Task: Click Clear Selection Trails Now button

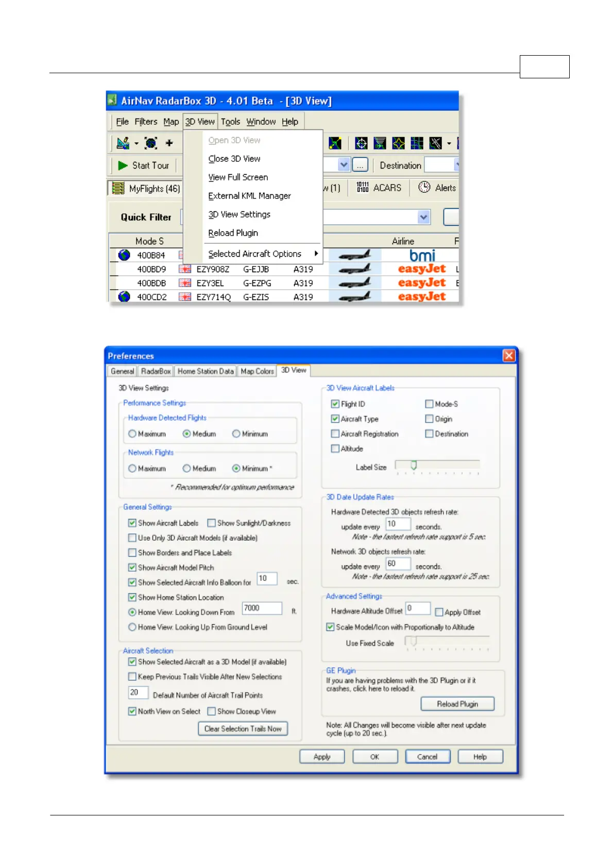Action: coord(243,729)
